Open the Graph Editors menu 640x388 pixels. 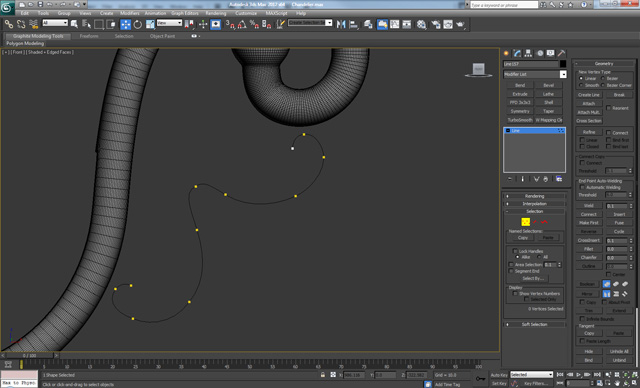[184, 13]
